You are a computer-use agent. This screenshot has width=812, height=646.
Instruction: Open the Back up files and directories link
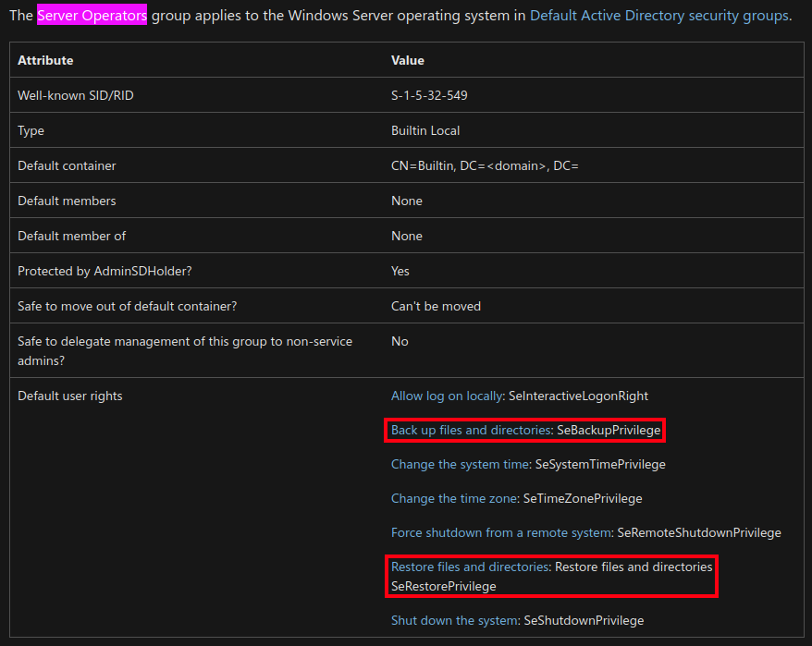click(x=471, y=430)
